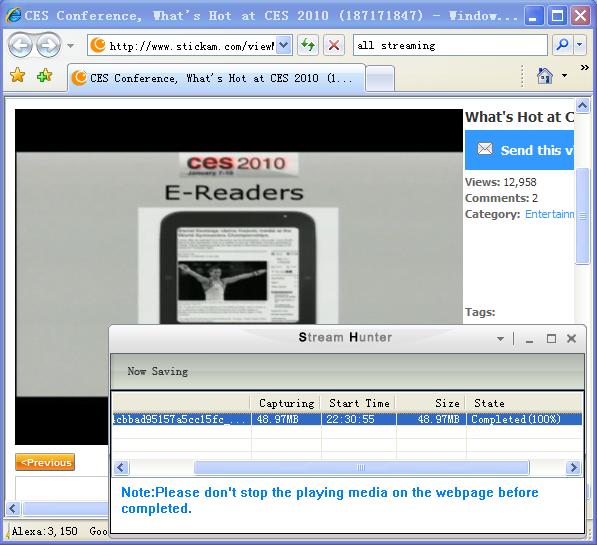Select the CES Conference browser tab
Image resolution: width=597 pixels, height=545 pixels.
tap(216, 78)
